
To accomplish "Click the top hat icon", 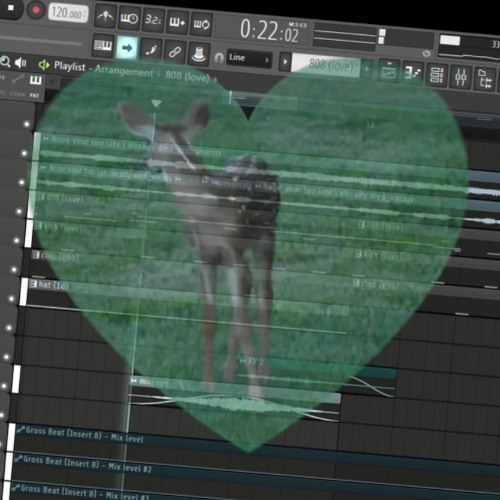I will point(199,54).
